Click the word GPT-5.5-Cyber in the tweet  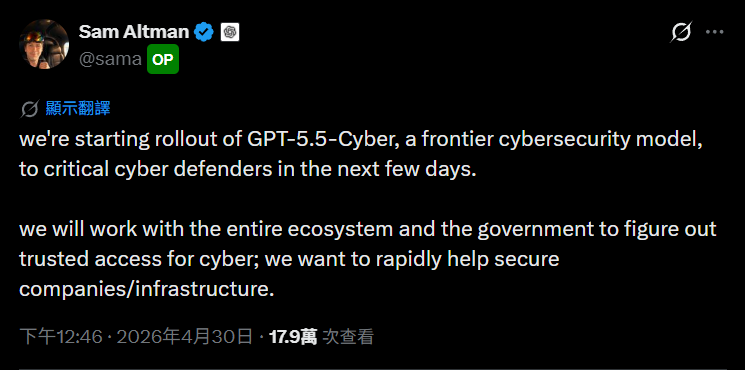[322, 142]
